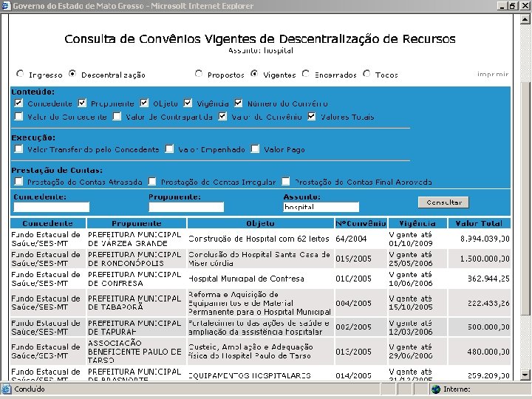Select the Ingresso radio button

coord(20,74)
